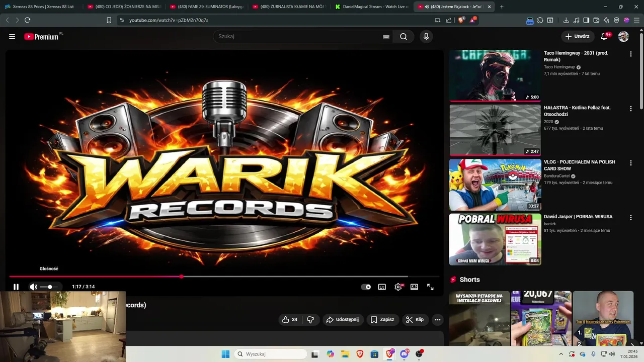This screenshot has height=362, width=644.
Task: Open a new browser tab
Action: coord(502,7)
